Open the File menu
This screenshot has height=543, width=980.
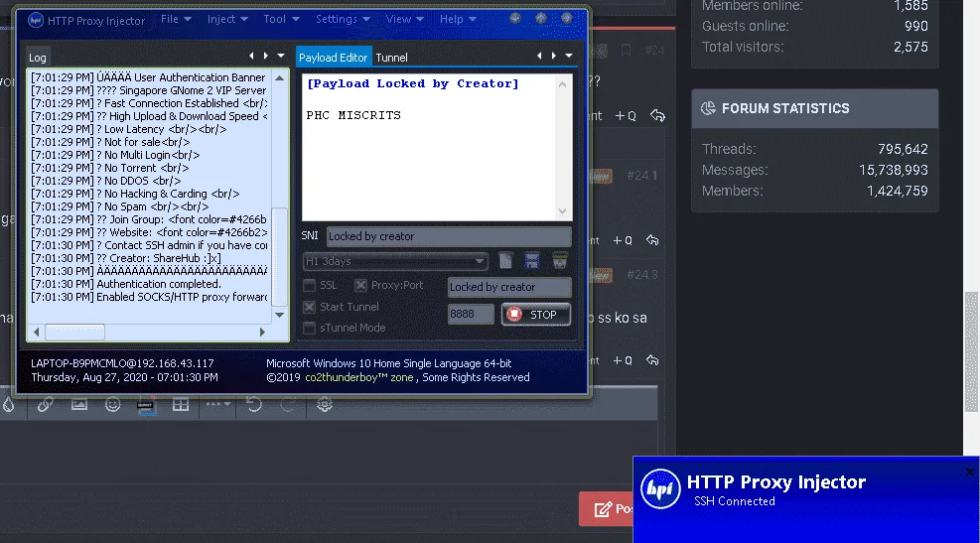176,20
